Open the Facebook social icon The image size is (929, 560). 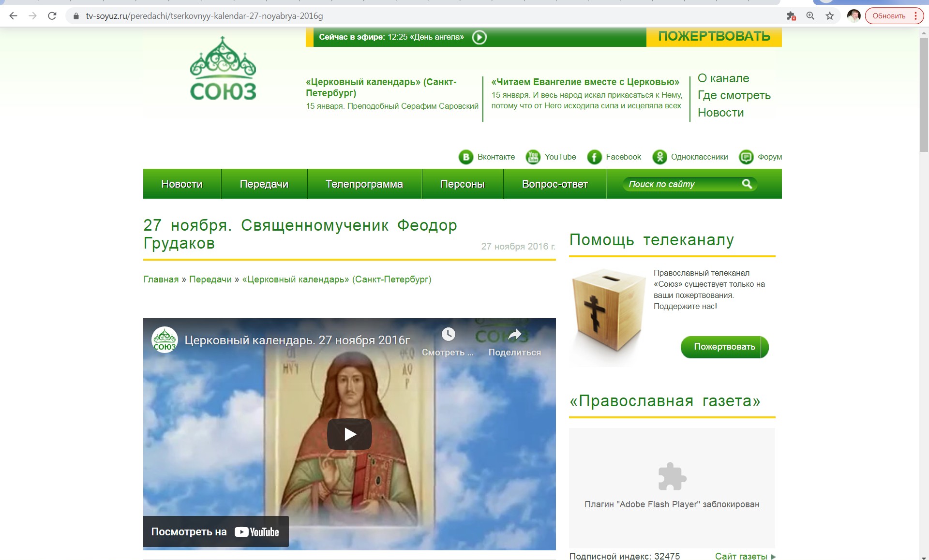click(x=594, y=157)
